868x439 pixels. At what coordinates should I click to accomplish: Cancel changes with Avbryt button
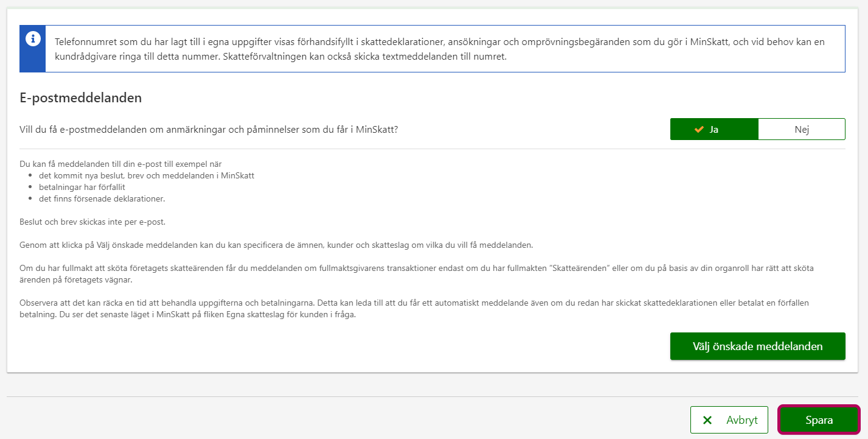click(x=729, y=420)
